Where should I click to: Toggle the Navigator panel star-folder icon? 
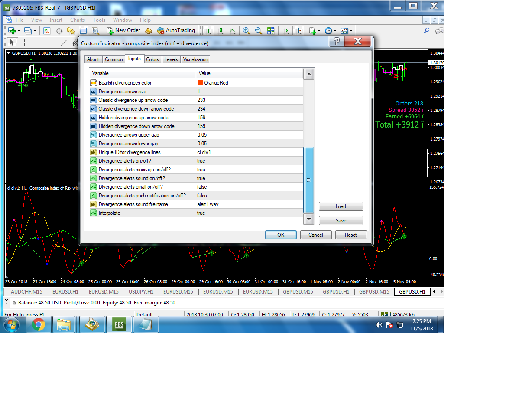click(x=71, y=31)
